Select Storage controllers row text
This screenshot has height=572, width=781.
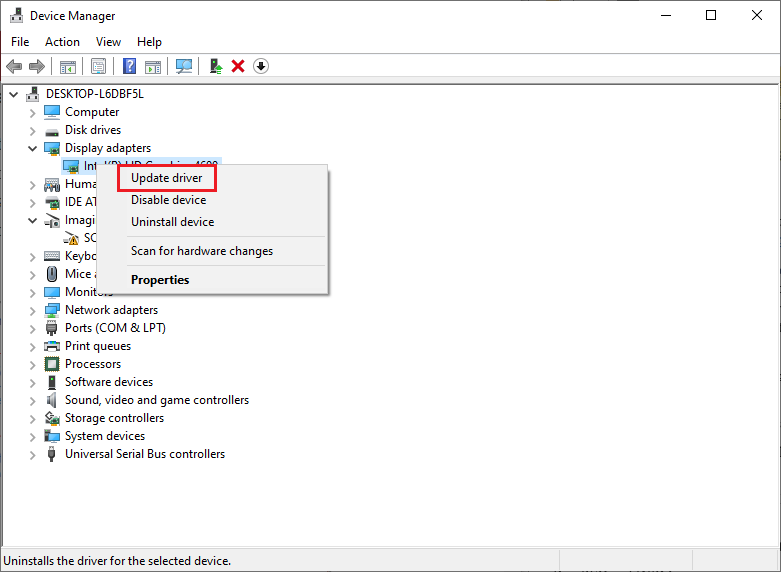pos(115,418)
